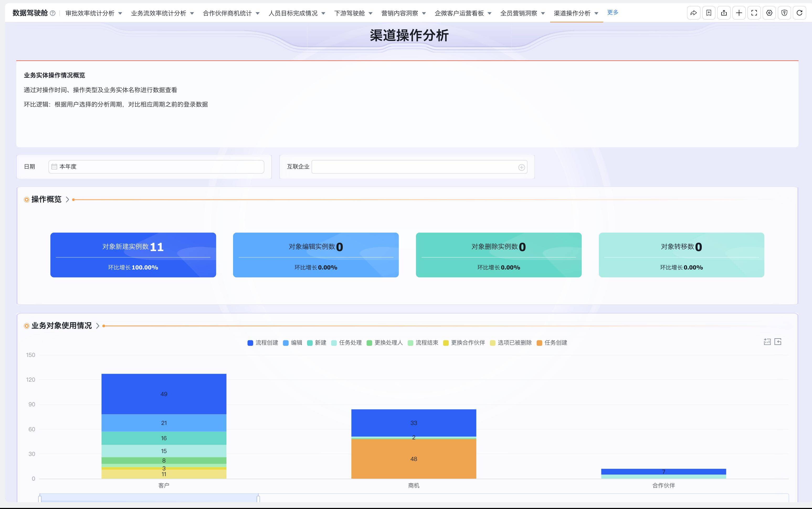
Task: Click the add bookmark icon
Action: click(708, 13)
